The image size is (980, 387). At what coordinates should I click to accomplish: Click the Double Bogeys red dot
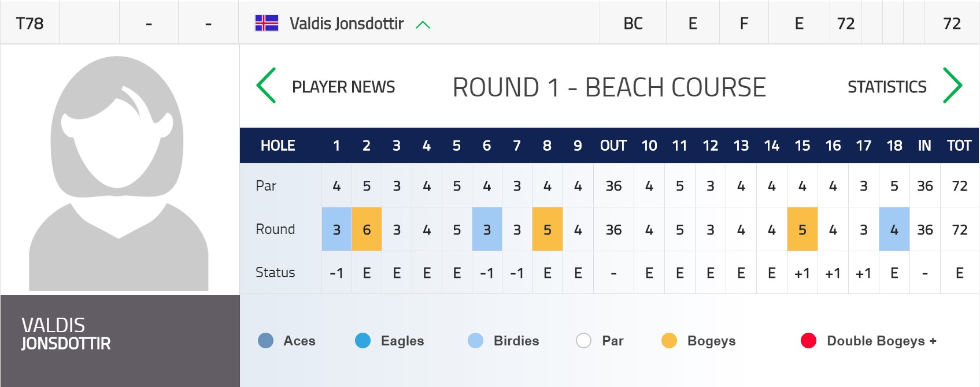808,341
